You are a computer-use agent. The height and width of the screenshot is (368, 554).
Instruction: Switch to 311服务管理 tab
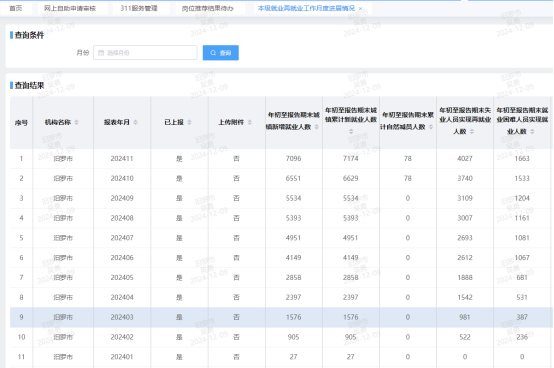[x=139, y=8]
